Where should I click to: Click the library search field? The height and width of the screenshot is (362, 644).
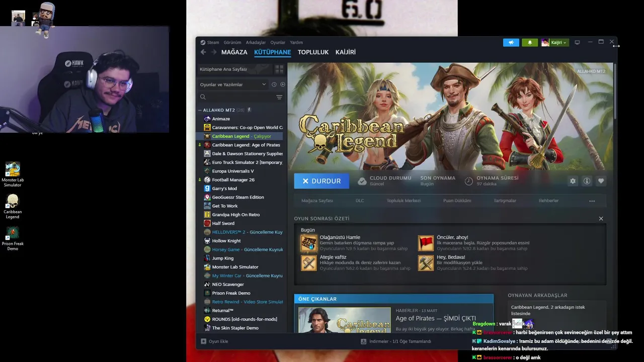(x=236, y=97)
